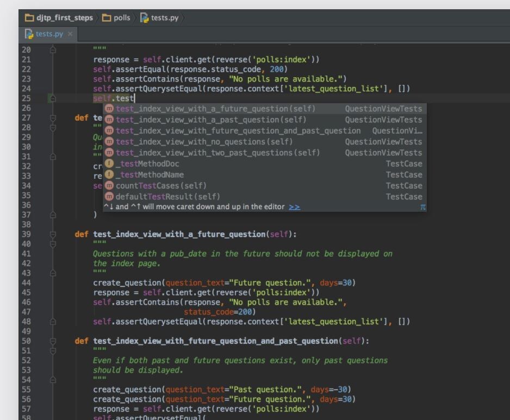Click 'days=30' argument on line 56
This screenshot has width=510, height=420.
336,399
